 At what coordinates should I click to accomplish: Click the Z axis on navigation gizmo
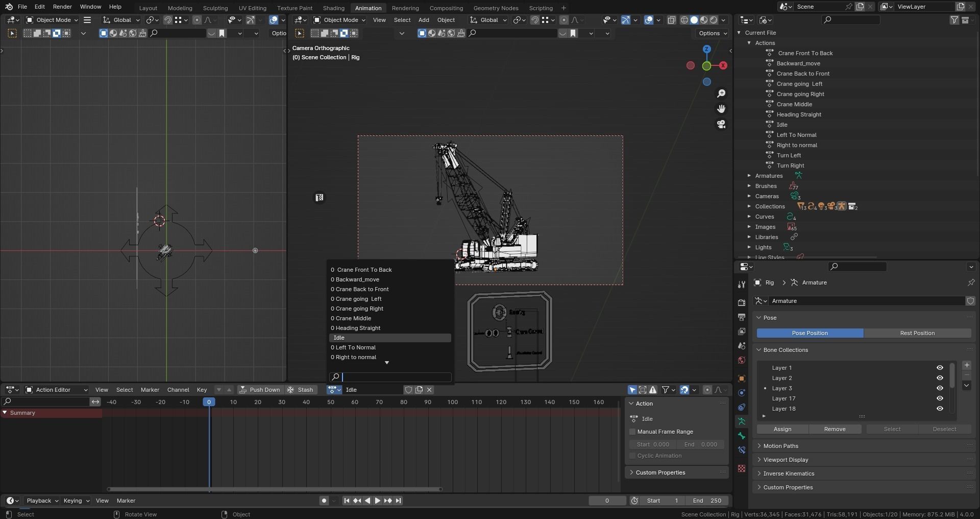pyautogui.click(x=707, y=49)
